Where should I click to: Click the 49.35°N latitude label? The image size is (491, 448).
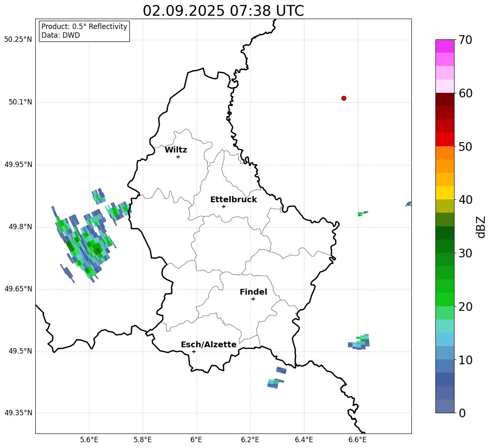click(18, 413)
